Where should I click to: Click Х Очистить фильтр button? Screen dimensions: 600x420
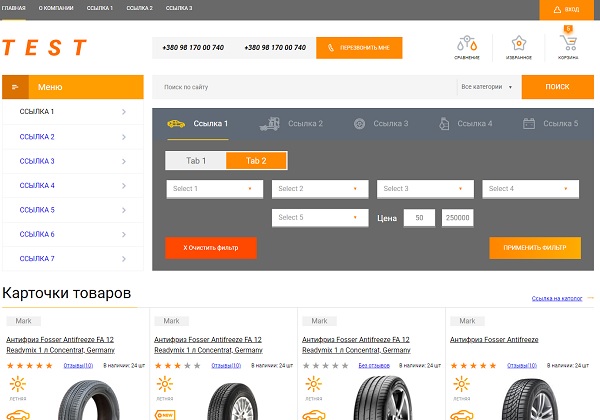point(211,248)
